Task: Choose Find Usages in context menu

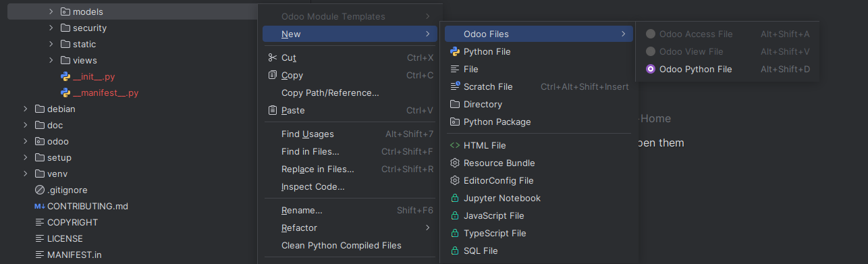Action: point(350,134)
